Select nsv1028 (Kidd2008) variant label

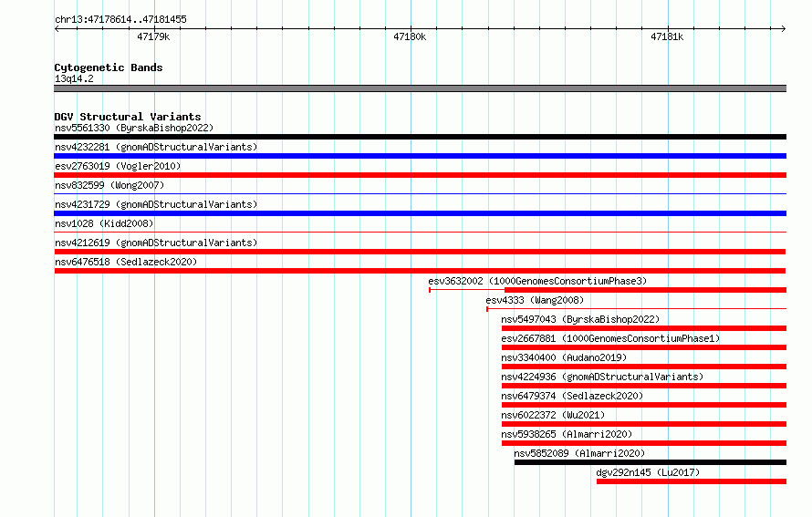(104, 223)
